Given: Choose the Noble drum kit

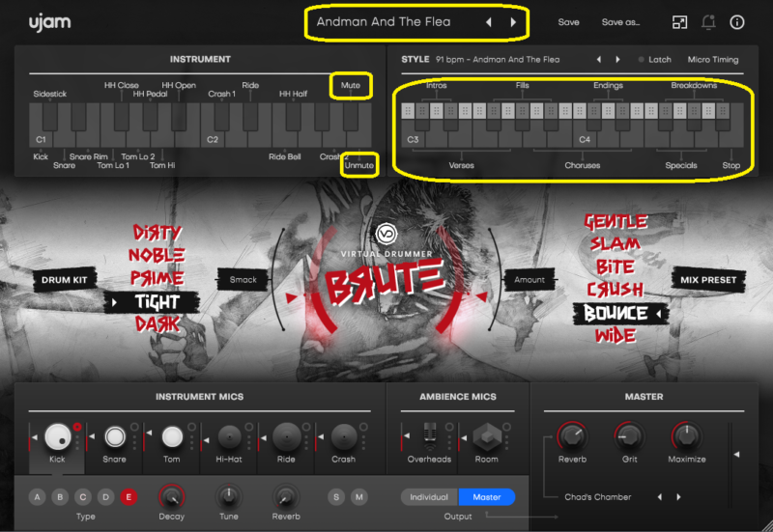Looking at the screenshot, I should click(x=157, y=255).
